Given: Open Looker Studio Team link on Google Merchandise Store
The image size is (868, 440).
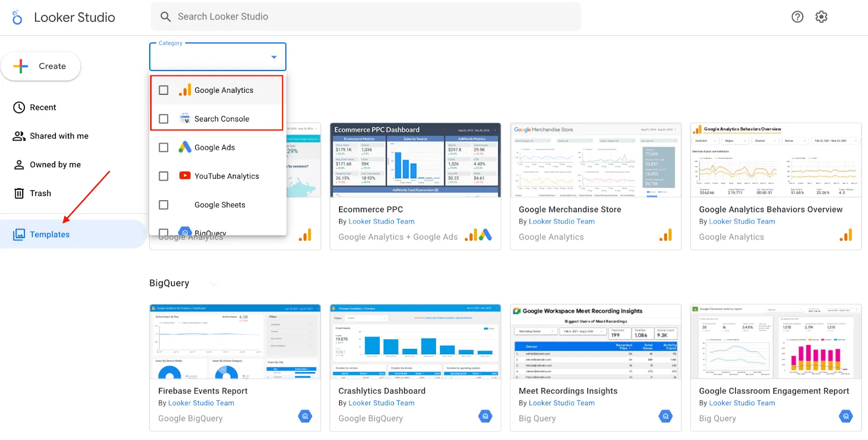Looking at the screenshot, I should (x=561, y=221).
